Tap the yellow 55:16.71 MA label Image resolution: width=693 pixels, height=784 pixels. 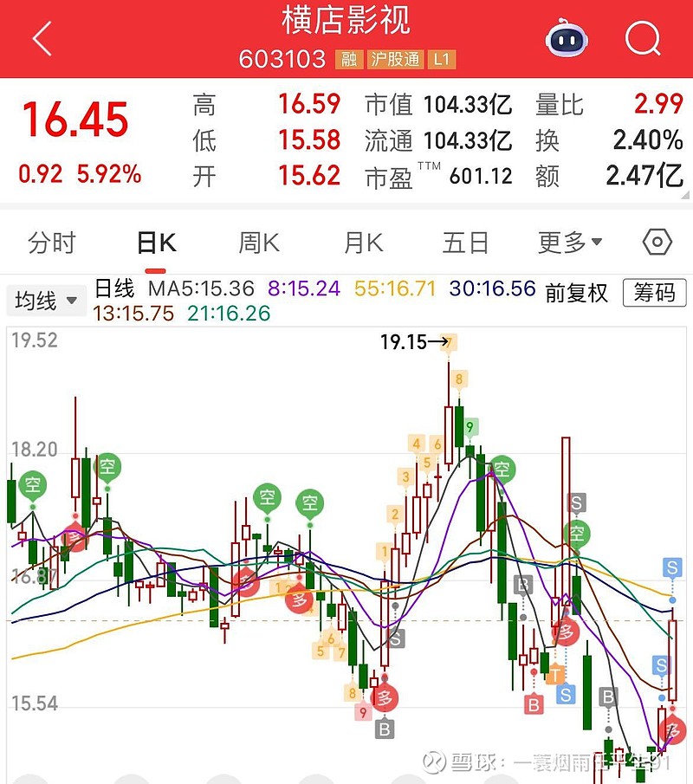point(395,288)
